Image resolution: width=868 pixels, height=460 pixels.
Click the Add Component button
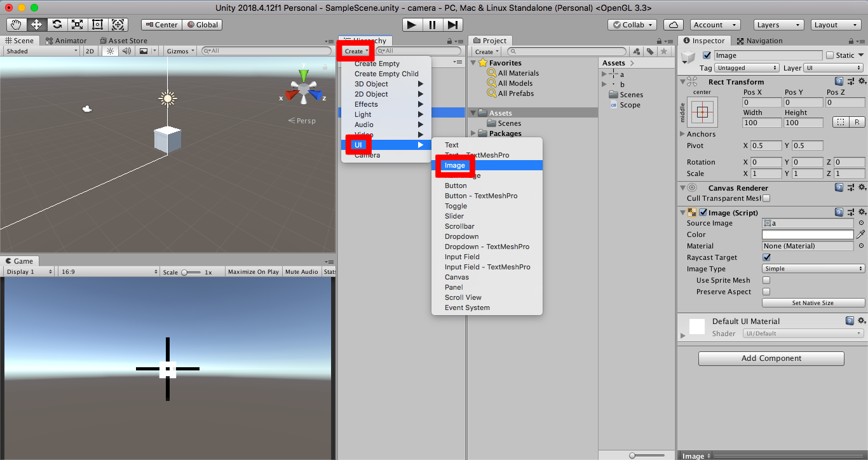[x=771, y=358]
